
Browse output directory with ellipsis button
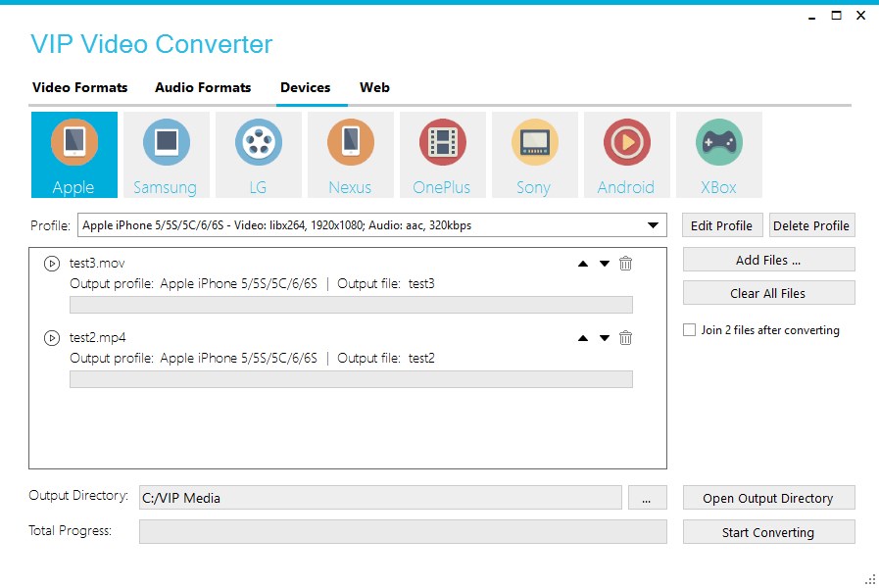pos(647,498)
